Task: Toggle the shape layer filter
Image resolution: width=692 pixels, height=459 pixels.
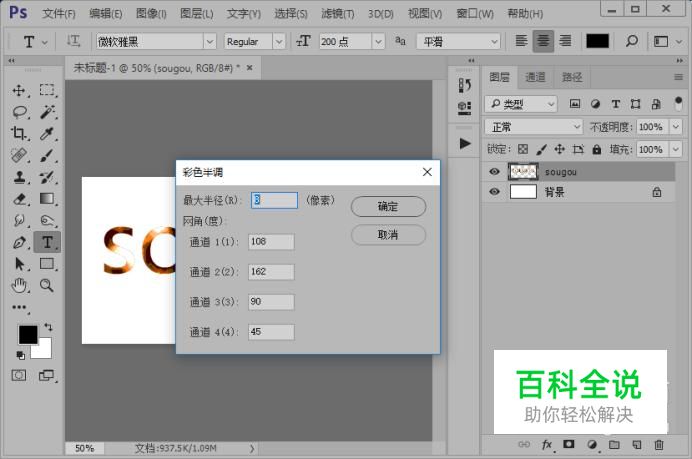Action: (636, 104)
